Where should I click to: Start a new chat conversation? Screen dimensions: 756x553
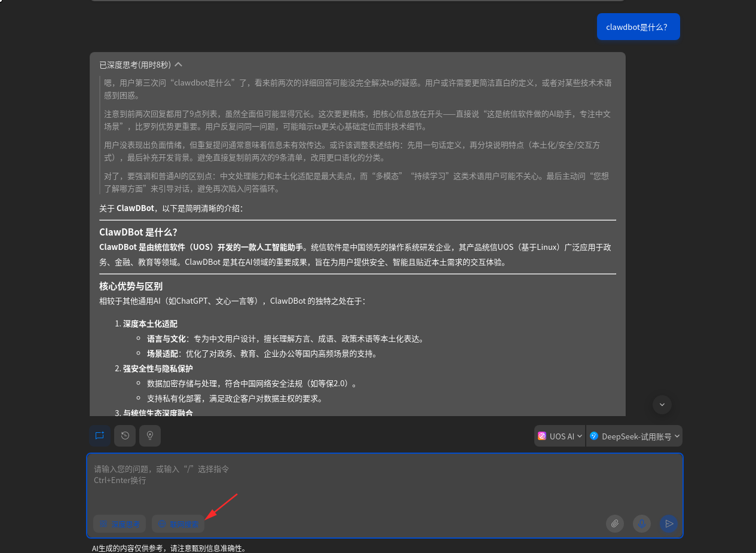(100, 436)
